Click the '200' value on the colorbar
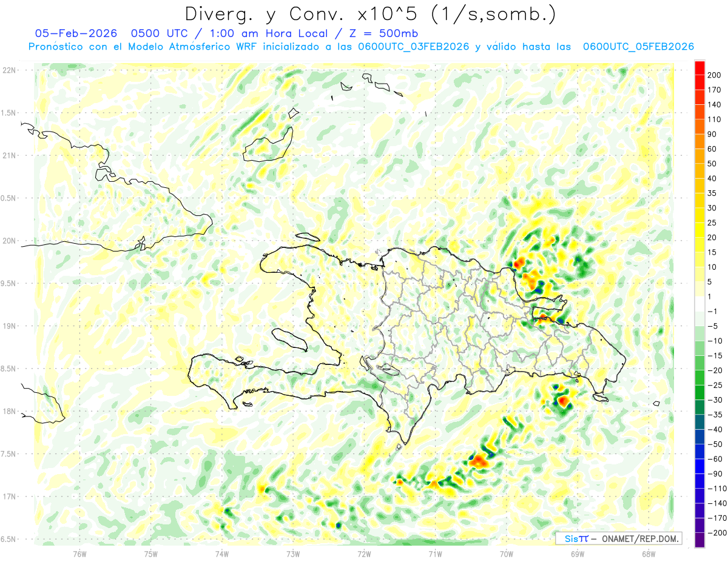The height and width of the screenshot is (562, 728). coord(713,75)
